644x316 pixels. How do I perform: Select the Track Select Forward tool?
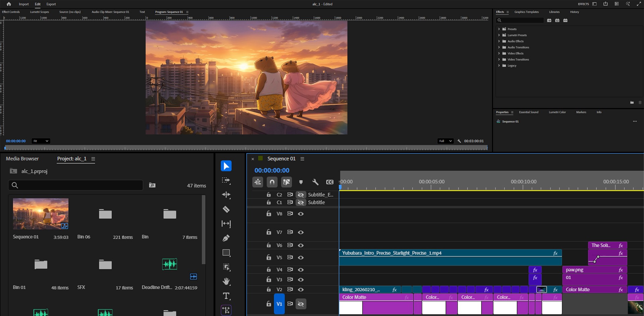226,181
